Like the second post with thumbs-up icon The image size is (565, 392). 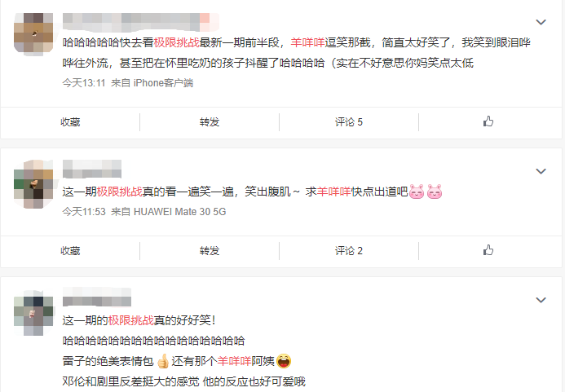(488, 250)
